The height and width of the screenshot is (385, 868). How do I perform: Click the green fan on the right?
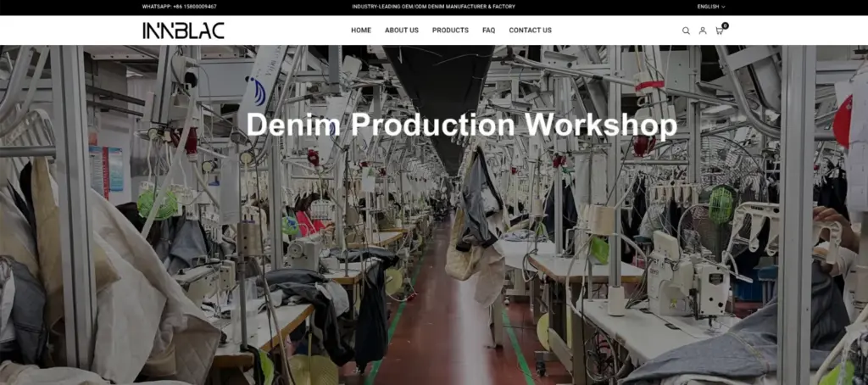pos(721,205)
